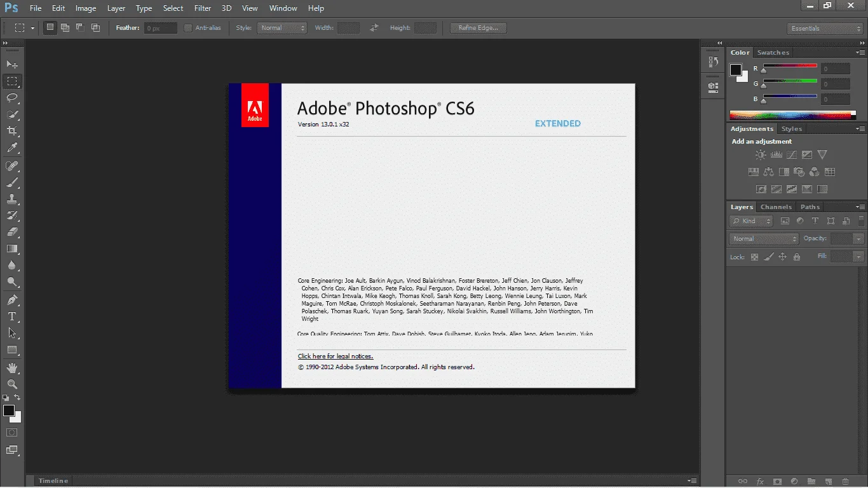Viewport: 868px width, 488px height.
Task: Select the Horizontal Type tool
Action: pyautogui.click(x=12, y=316)
